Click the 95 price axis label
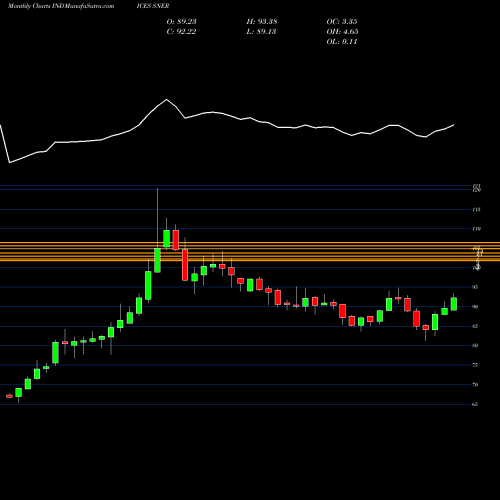 (476, 287)
